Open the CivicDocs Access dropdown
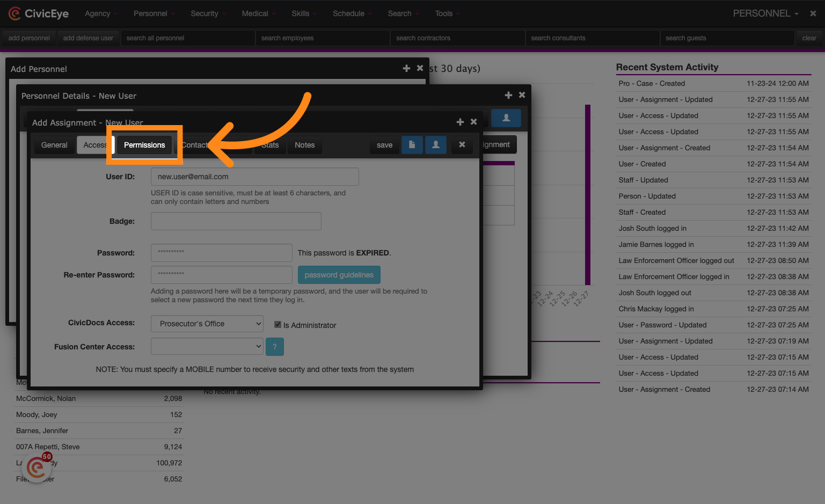Screen dimensions: 825x504 pyautogui.click(x=207, y=324)
